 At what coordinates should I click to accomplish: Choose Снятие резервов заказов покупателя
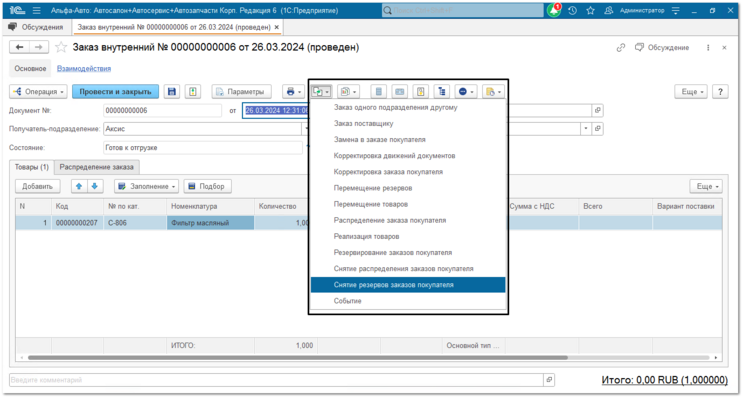[408, 285]
